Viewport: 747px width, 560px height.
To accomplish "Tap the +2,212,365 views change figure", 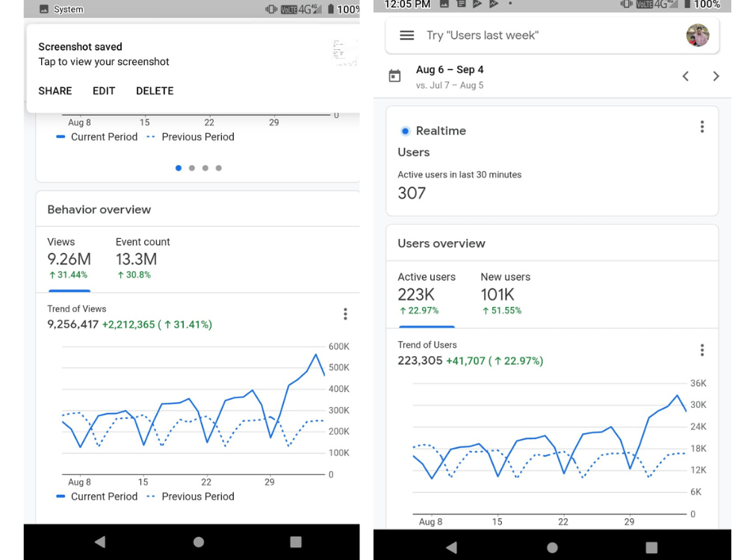I will tap(128, 325).
